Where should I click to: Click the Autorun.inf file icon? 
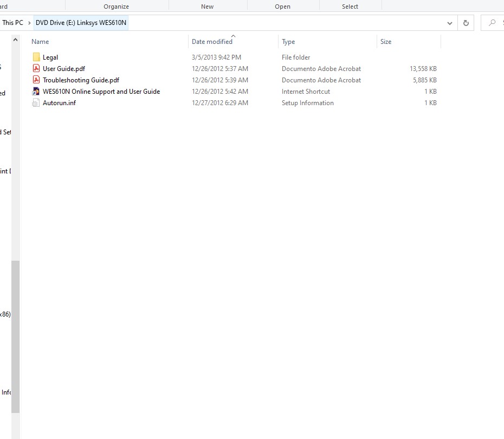coord(36,103)
